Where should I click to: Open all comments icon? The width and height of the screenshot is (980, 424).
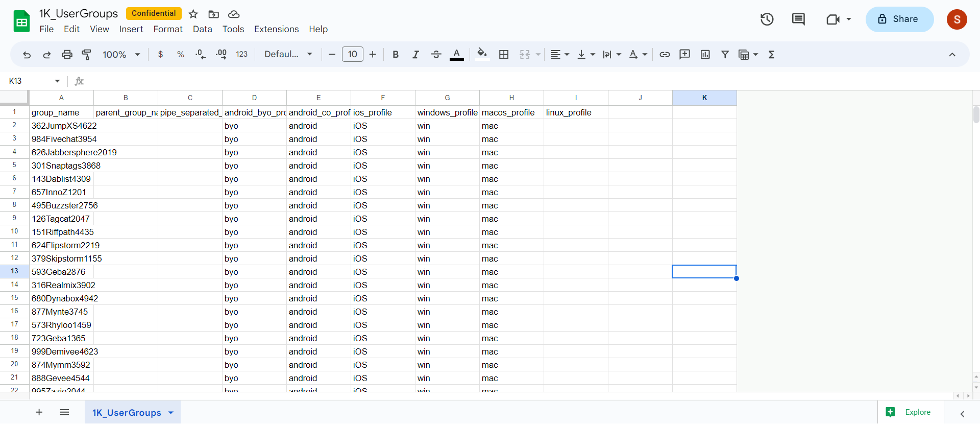tap(798, 19)
